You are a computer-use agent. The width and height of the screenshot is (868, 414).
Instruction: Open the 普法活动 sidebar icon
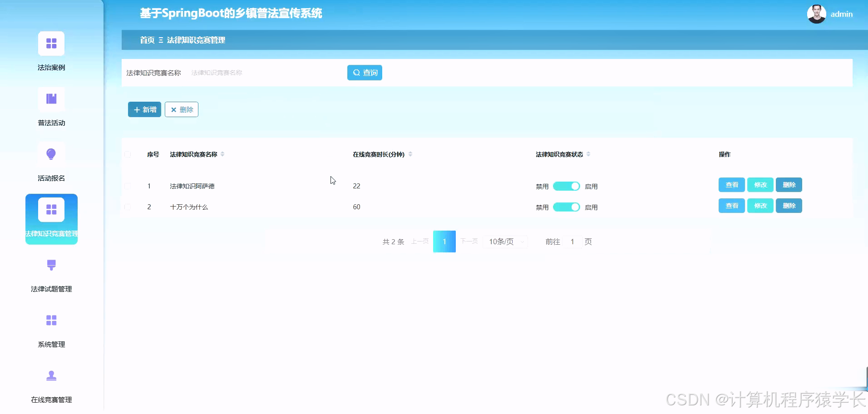[x=51, y=99]
